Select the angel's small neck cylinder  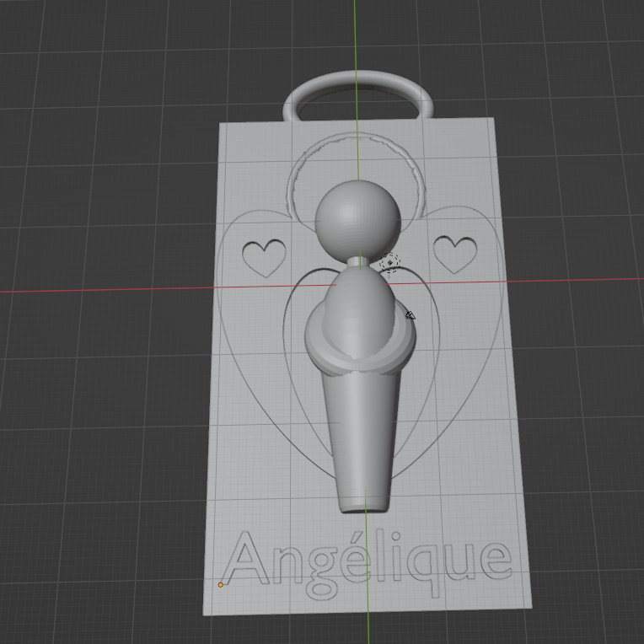(x=359, y=262)
